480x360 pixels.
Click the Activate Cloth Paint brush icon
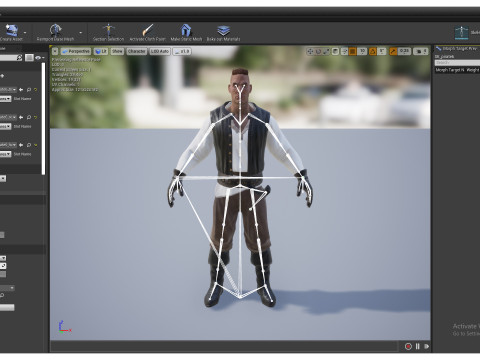[x=148, y=30]
